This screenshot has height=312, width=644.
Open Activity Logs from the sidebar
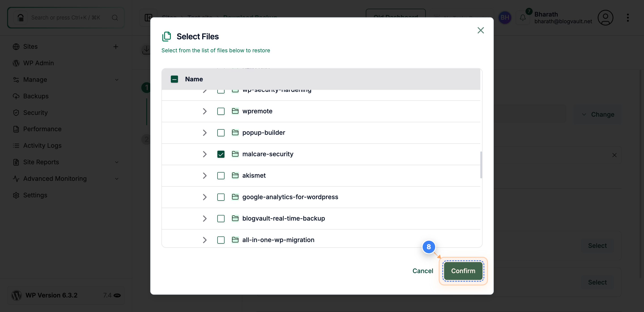42,145
